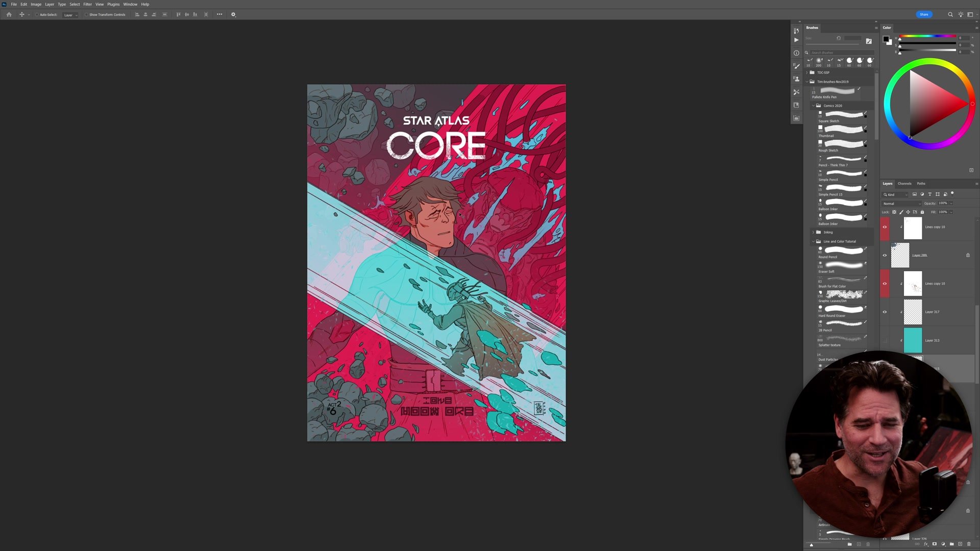The image size is (980, 551).
Task: Click the gear icon in options bar
Action: click(233, 14)
